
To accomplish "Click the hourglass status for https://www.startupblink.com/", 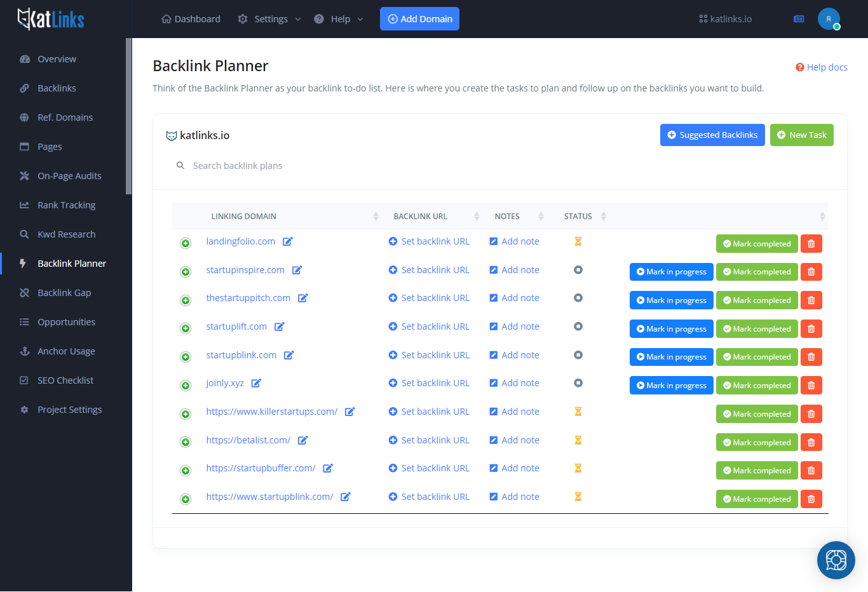I will [x=578, y=497].
